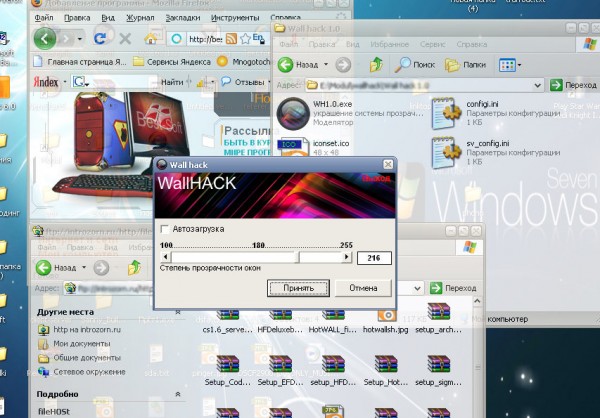600x418 pixels.
Task: Click the Отмена button in Wall hack
Action: [x=362, y=288]
